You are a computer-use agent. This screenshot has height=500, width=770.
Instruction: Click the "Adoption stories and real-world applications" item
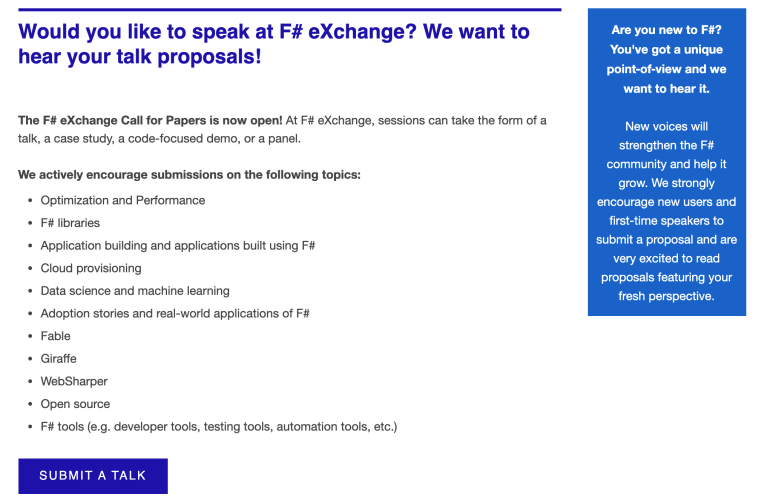click(x=175, y=314)
